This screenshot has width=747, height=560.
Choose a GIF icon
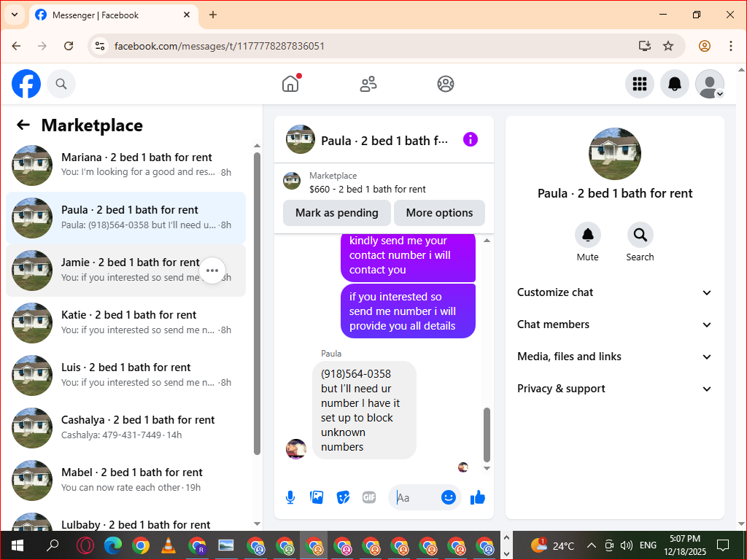(x=369, y=497)
